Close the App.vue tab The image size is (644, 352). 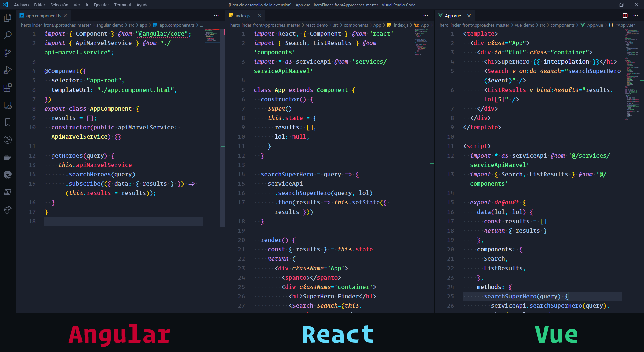469,16
